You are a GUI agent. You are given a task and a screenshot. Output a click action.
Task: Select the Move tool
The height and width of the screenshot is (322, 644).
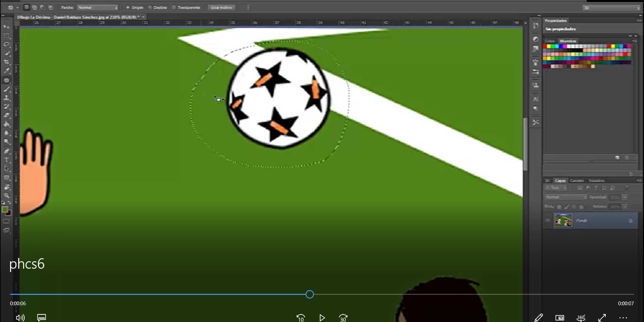pos(6,27)
